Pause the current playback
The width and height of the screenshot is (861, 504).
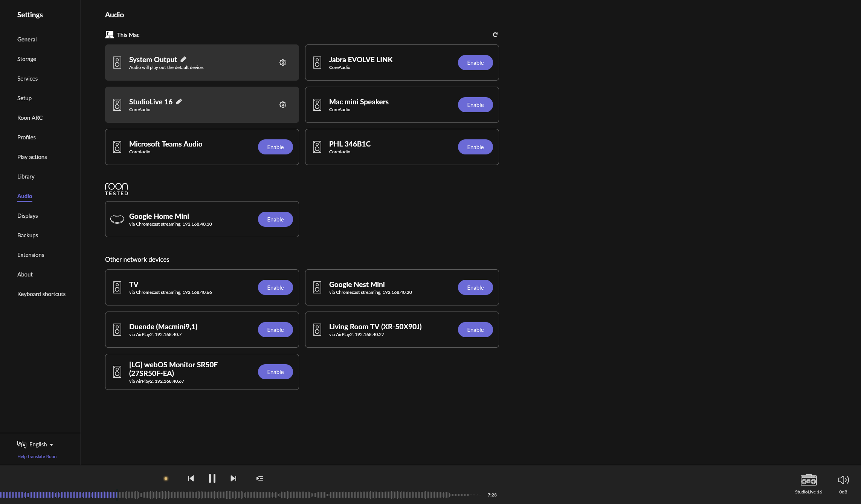[x=212, y=478]
